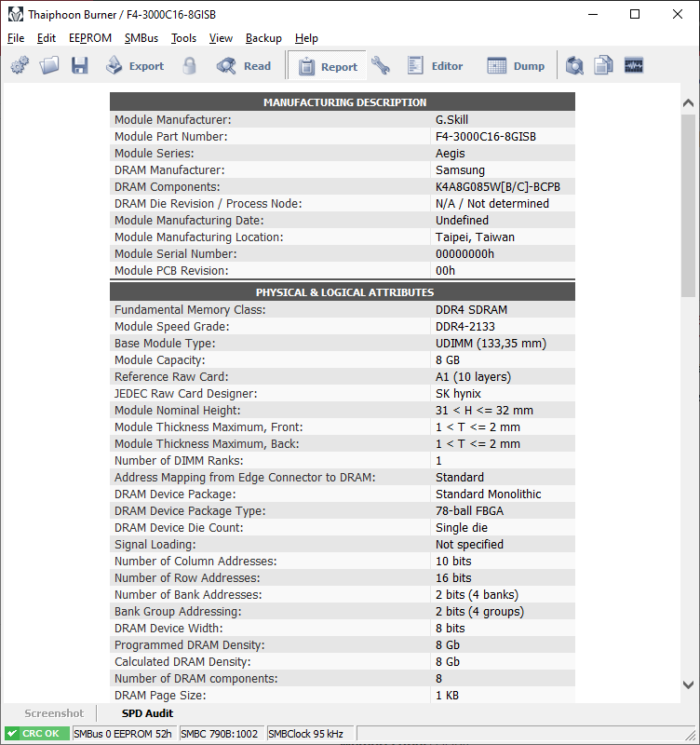700x745 pixels.
Task: Click the Export toolbar button
Action: click(x=135, y=65)
